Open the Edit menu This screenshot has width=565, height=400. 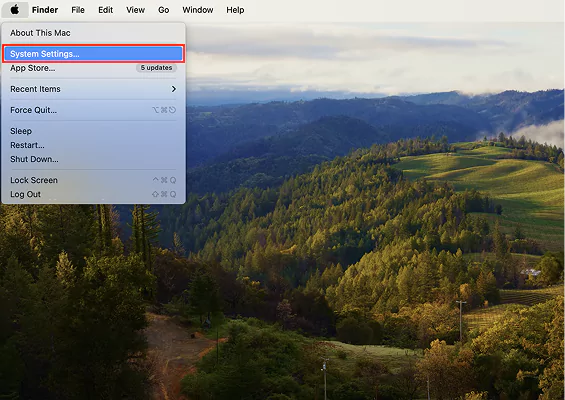point(106,10)
